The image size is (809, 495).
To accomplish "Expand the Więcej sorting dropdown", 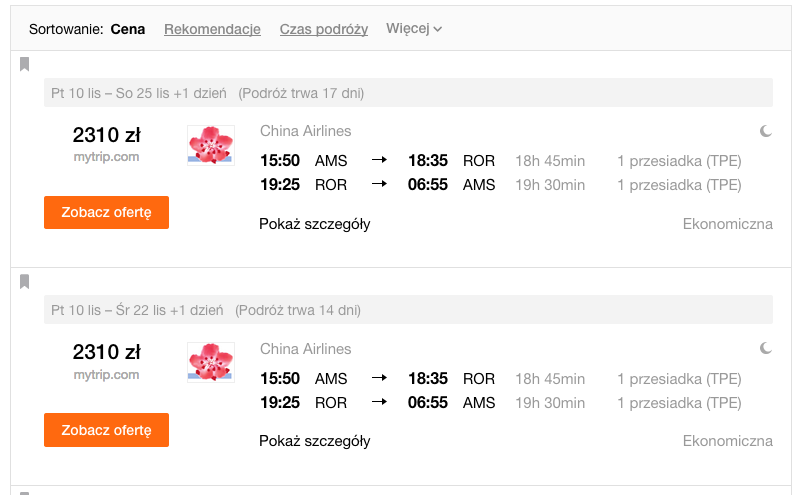I will coord(414,28).
